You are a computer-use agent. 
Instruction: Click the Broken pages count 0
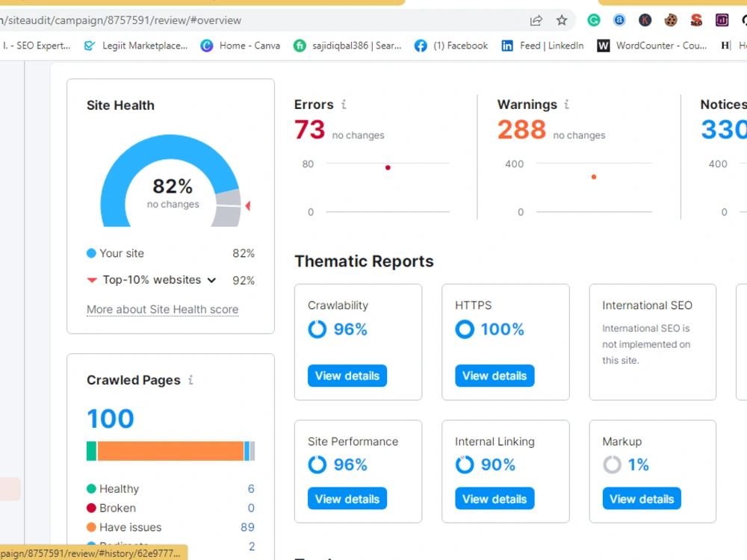(251, 508)
